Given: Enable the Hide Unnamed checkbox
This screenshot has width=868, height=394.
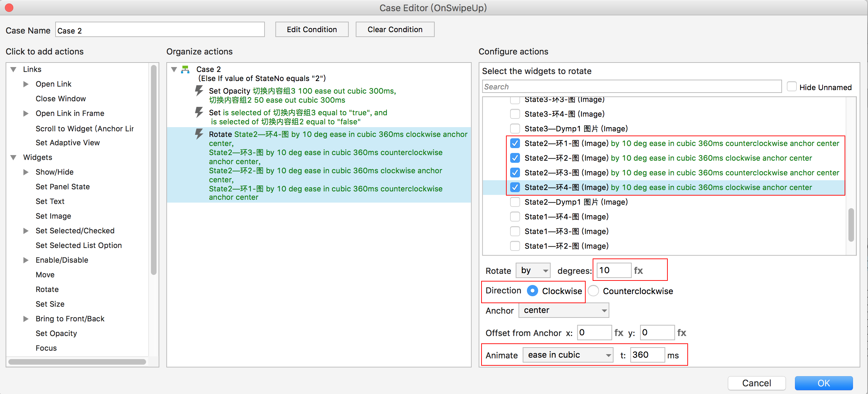Looking at the screenshot, I should [791, 87].
